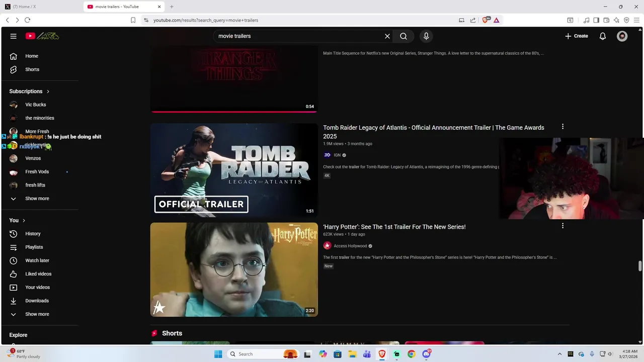Image resolution: width=644 pixels, height=362 pixels.
Task: Expand the You section chevron
Action: pos(24,221)
